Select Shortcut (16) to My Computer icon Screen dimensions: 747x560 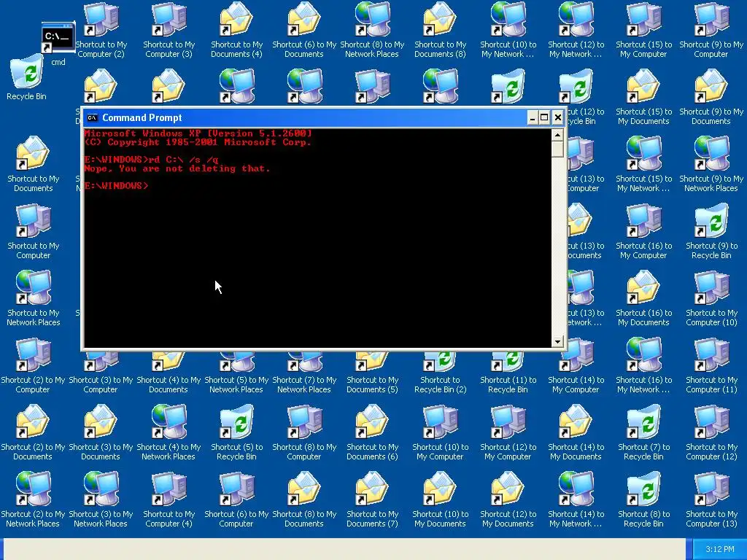(x=643, y=221)
